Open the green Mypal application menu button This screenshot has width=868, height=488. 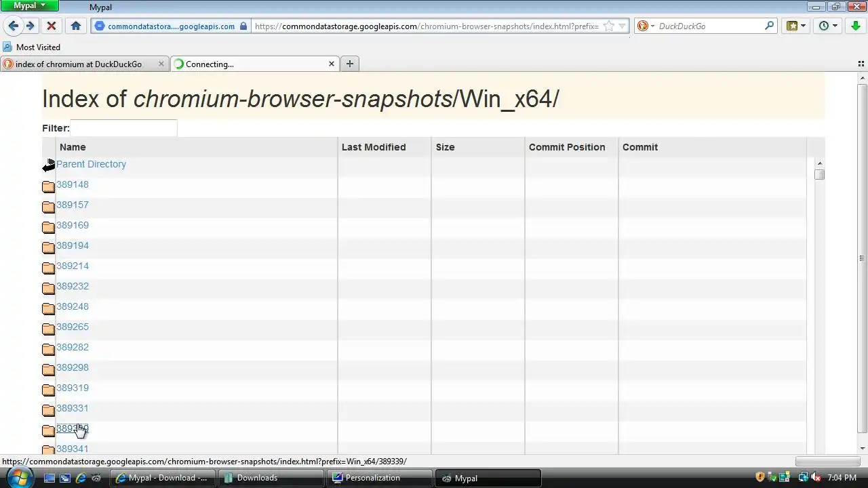tap(29, 5)
